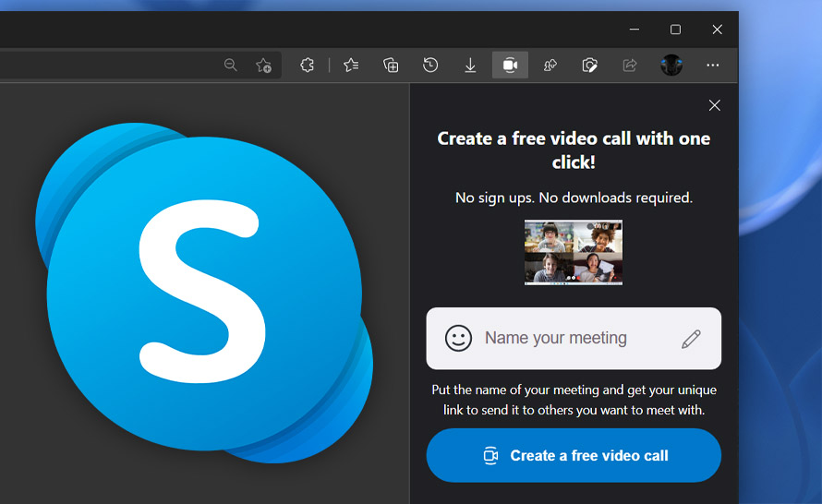822x504 pixels.
Task: Toggle the Meet Now video camera toolbar icon
Action: click(x=510, y=65)
